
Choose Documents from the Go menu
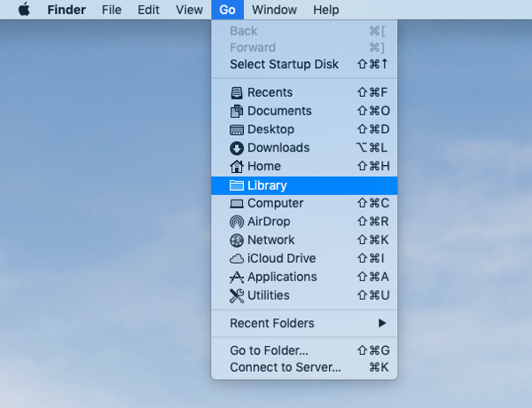[x=304, y=111]
